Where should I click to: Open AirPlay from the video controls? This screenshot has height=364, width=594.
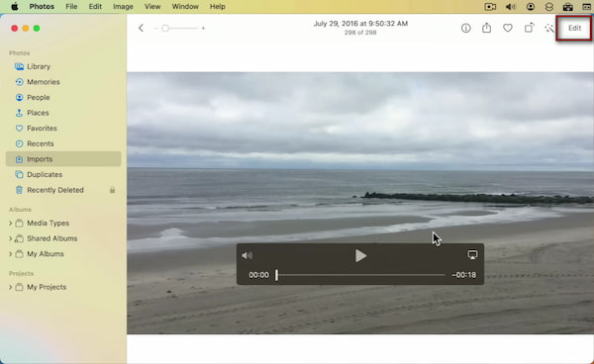[x=472, y=254]
